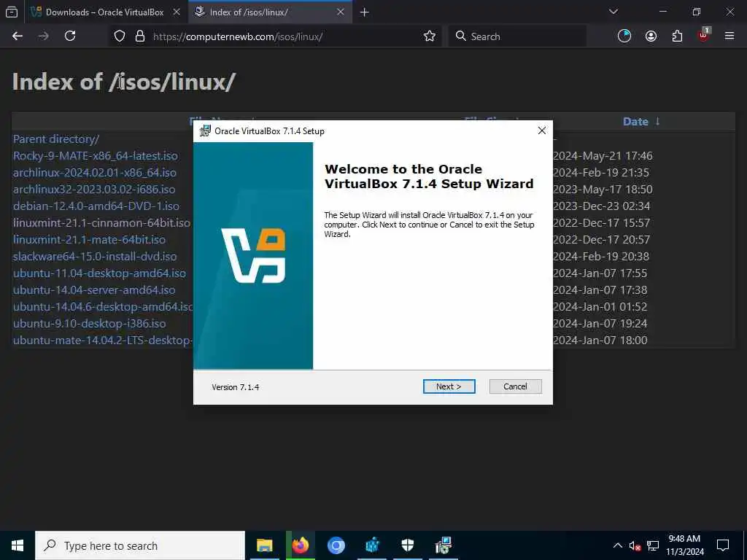Click date text 2024-May-21 17:46
This screenshot has height=560, width=747.
pos(603,156)
